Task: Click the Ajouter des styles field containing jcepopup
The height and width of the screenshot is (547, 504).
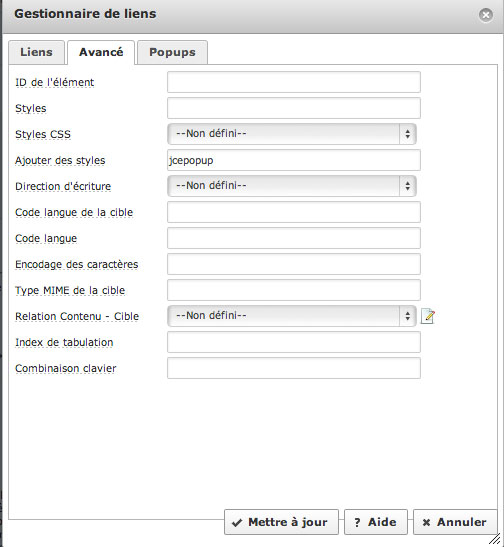Action: (294, 160)
